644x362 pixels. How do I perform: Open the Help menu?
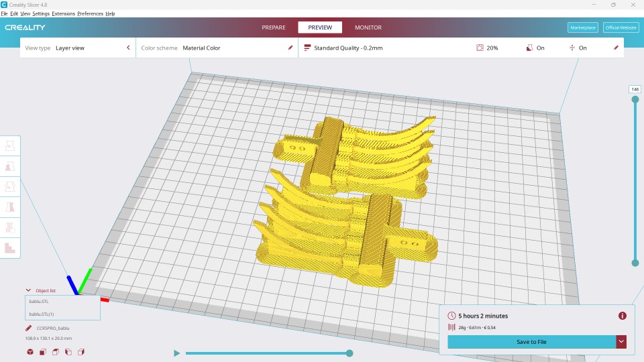click(x=110, y=13)
